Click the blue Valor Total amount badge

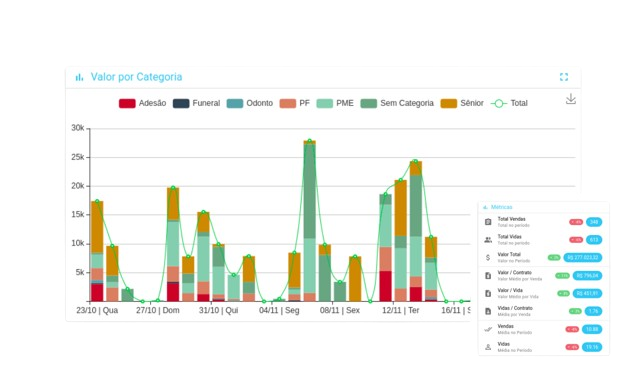pyautogui.click(x=583, y=258)
